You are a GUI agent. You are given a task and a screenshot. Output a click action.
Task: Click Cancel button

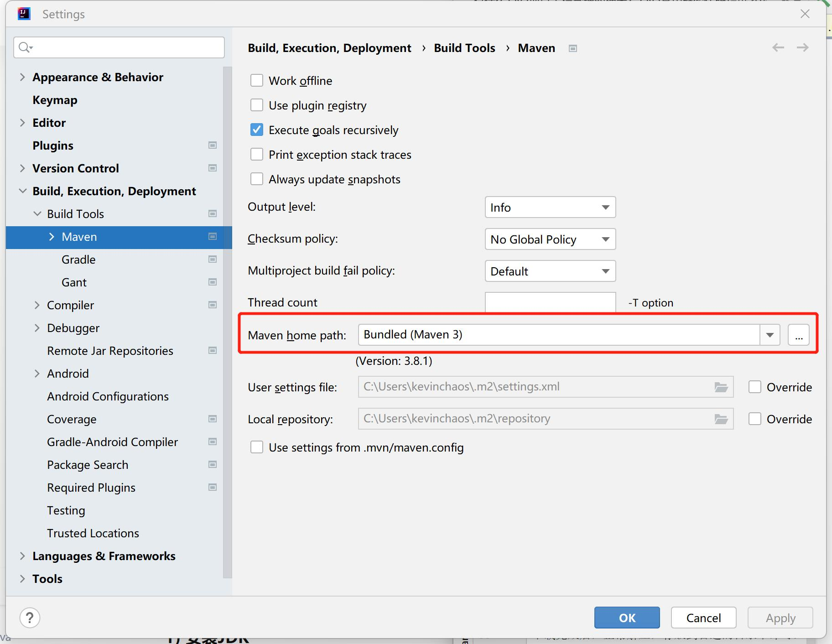704,618
